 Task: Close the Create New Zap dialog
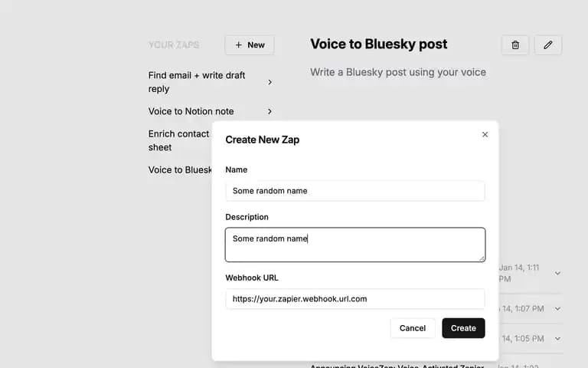(485, 134)
